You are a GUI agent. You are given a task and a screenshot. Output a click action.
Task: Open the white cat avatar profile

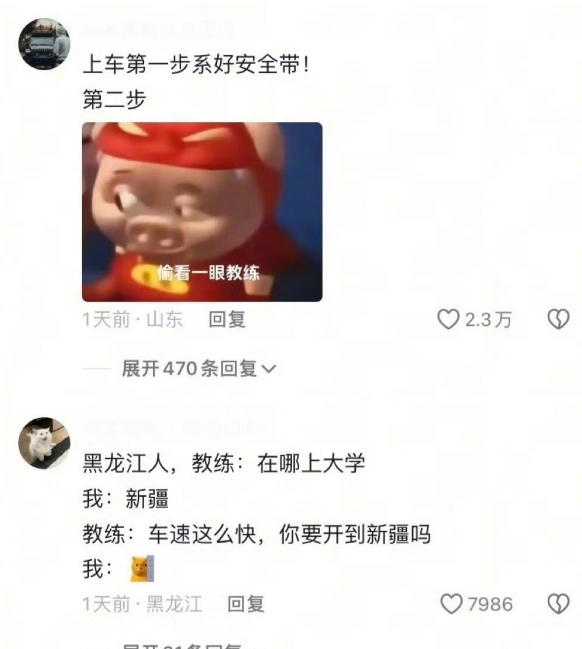click(x=44, y=443)
